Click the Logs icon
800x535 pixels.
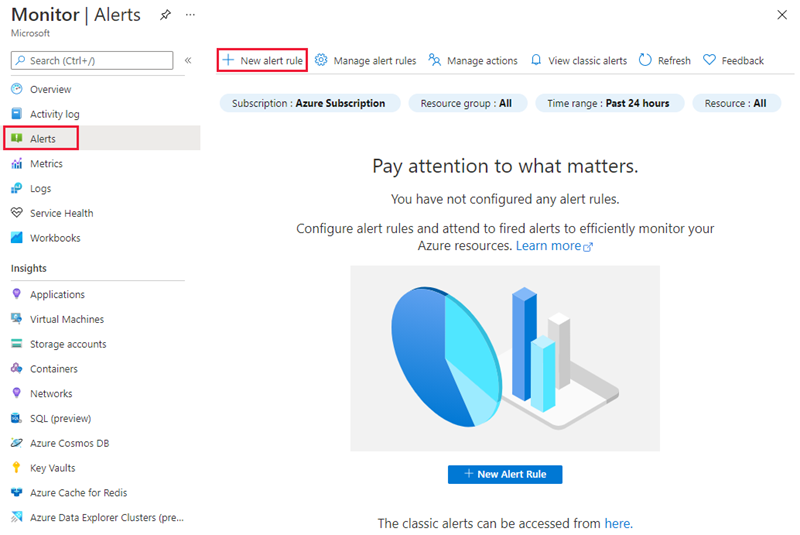(17, 188)
